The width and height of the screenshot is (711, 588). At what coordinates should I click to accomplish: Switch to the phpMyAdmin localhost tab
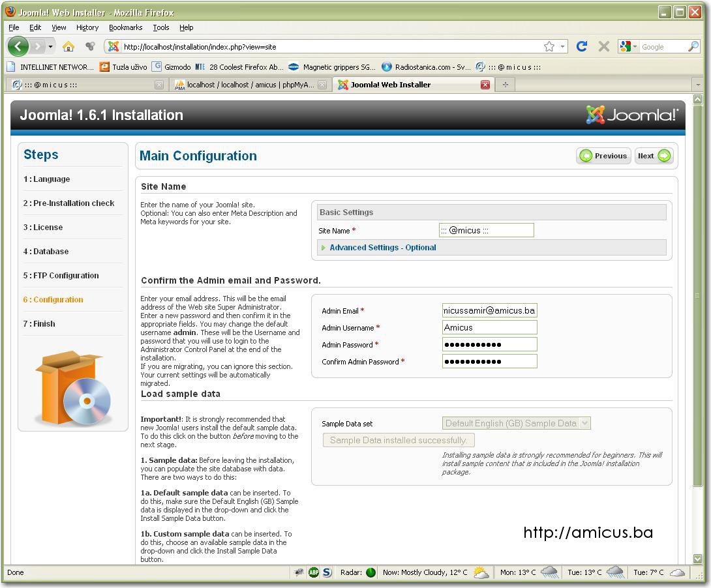249,85
